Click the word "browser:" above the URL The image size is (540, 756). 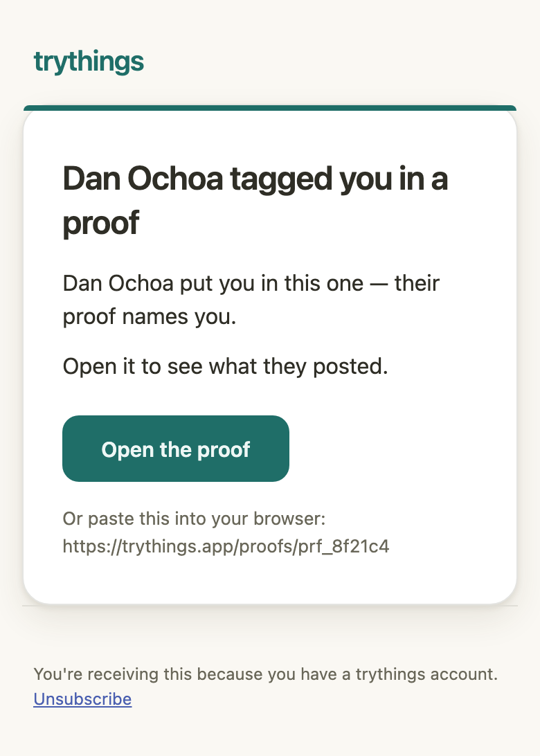coord(290,519)
